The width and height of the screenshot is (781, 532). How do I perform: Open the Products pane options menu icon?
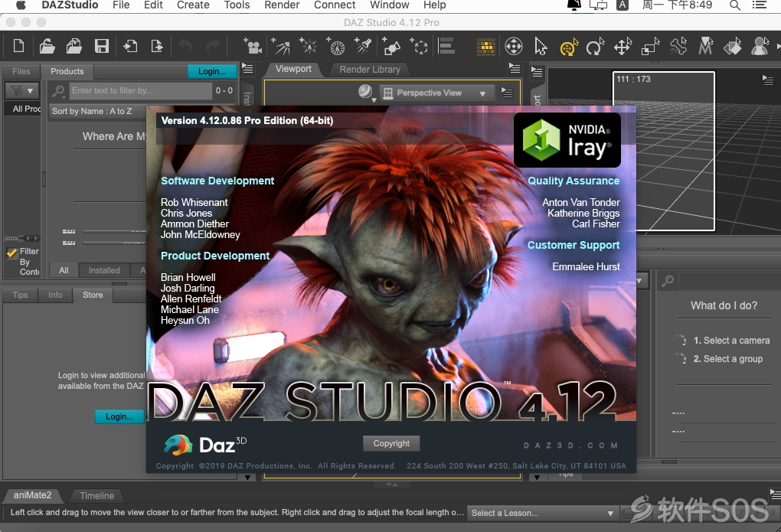[247, 69]
